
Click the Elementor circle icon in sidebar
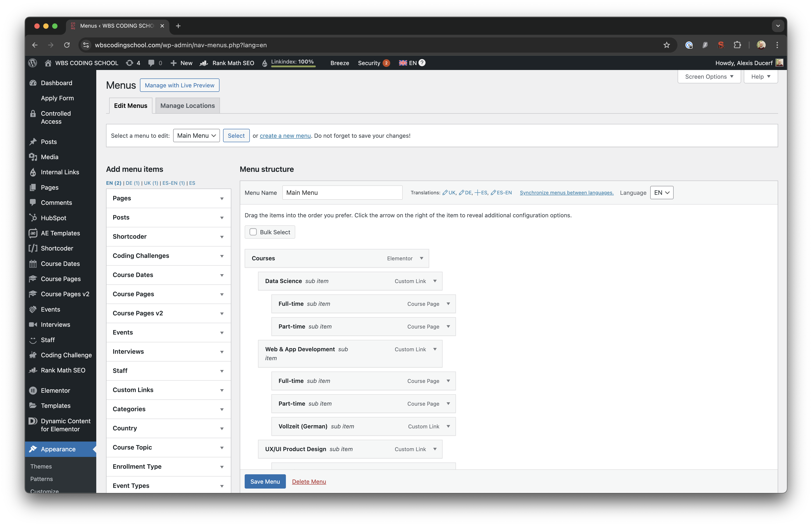tap(33, 390)
